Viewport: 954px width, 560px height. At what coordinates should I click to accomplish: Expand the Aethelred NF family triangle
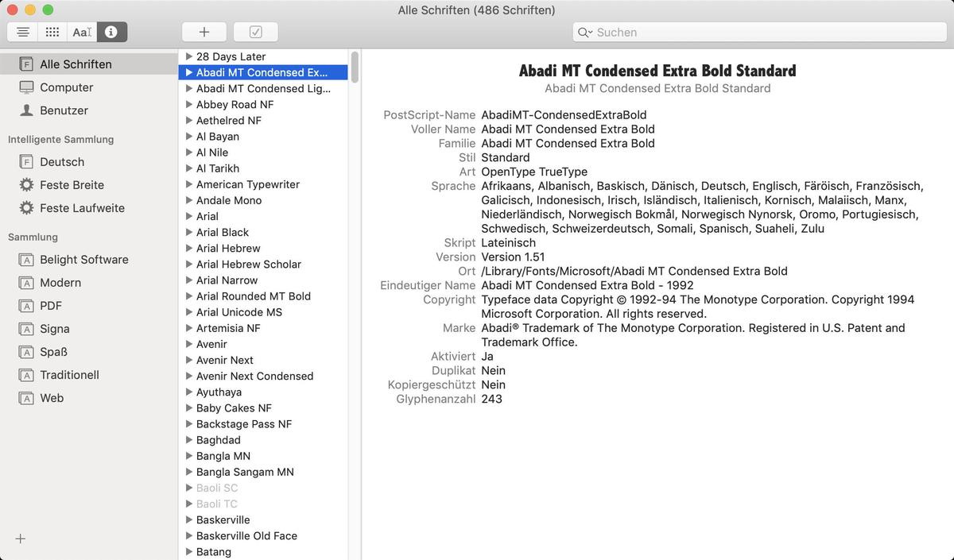(188, 120)
